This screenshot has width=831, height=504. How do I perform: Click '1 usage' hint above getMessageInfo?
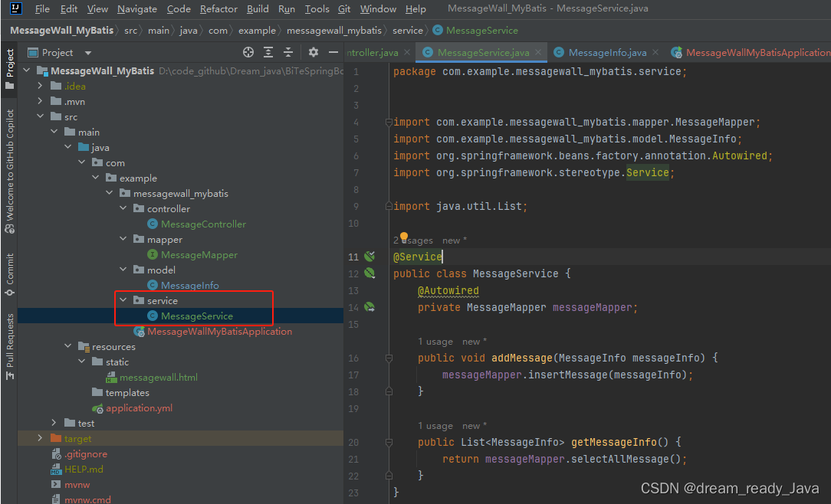pyautogui.click(x=435, y=426)
